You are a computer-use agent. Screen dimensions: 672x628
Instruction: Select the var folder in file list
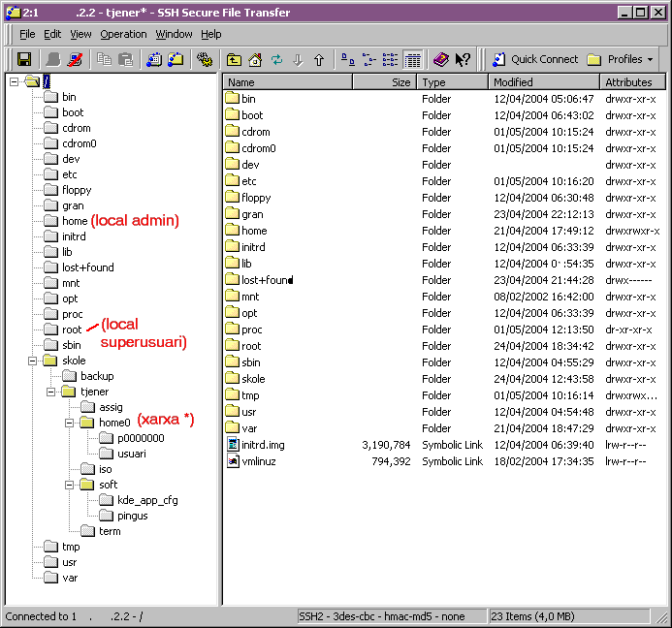[249, 428]
